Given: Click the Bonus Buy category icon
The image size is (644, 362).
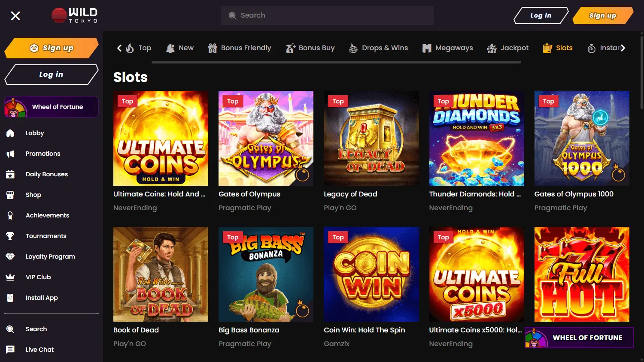Looking at the screenshot, I should tap(290, 48).
